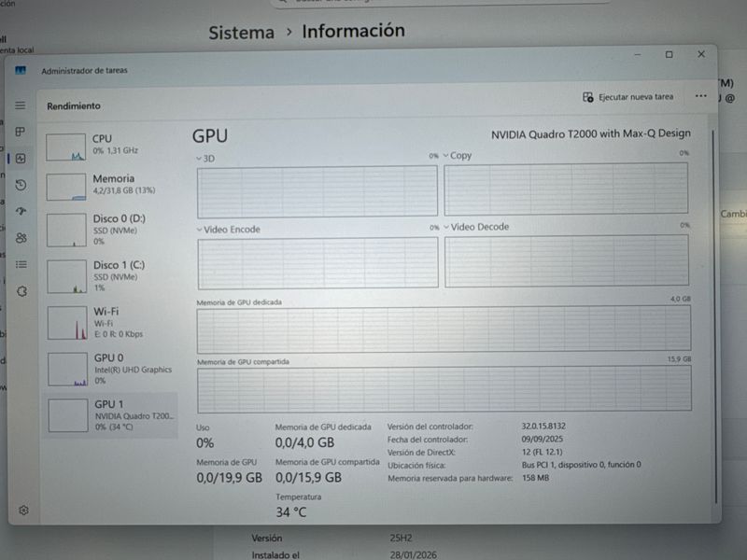The height and width of the screenshot is (560, 747).
Task: Click the Video Decode utilization graph
Action: pyautogui.click(x=567, y=261)
